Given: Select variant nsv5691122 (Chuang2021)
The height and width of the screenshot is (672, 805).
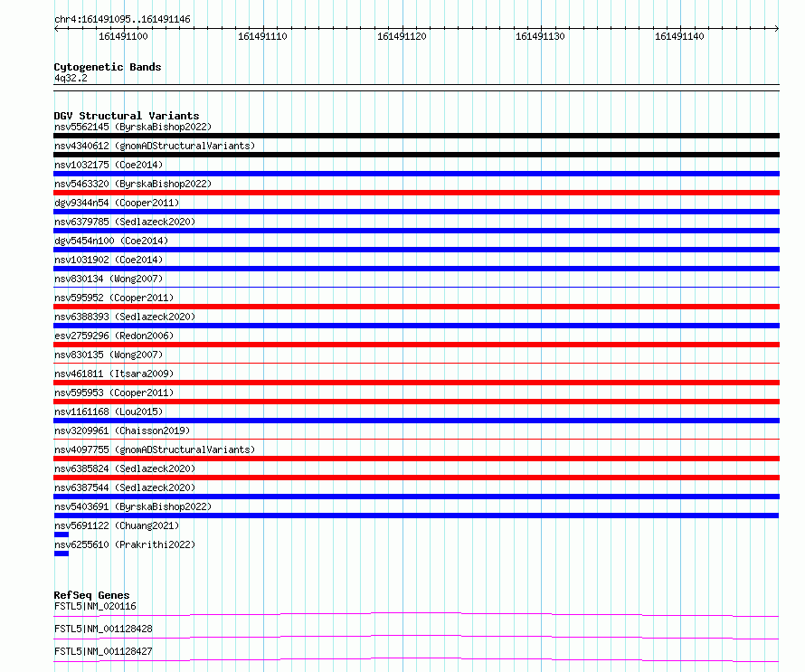Looking at the screenshot, I should click(x=117, y=525).
